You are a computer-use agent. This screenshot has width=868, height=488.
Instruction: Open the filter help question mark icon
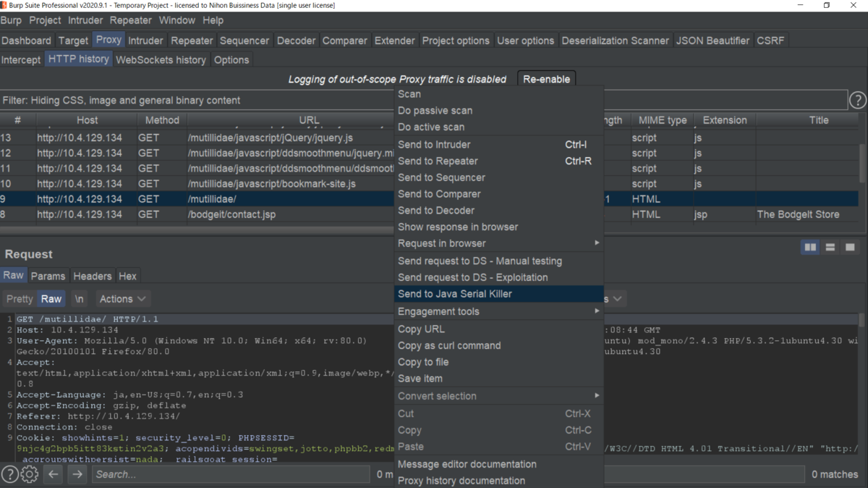point(857,100)
